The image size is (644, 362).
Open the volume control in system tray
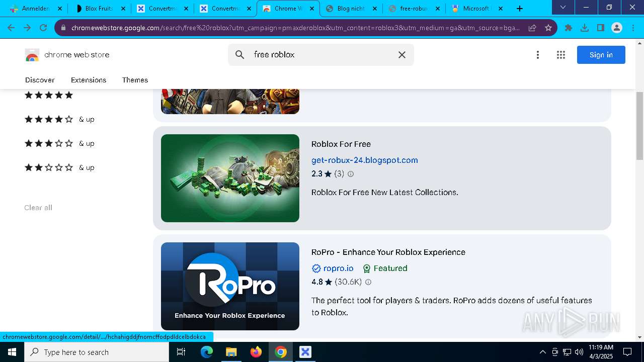click(x=579, y=352)
